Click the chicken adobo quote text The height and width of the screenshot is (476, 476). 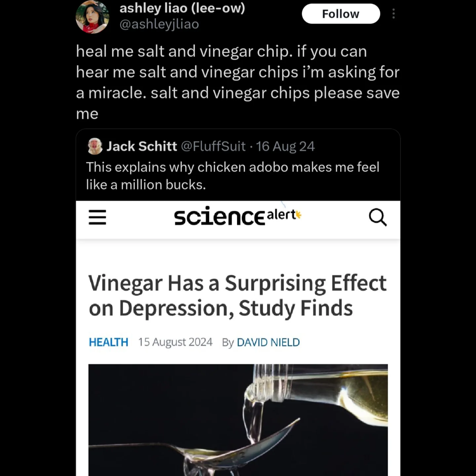click(x=233, y=176)
